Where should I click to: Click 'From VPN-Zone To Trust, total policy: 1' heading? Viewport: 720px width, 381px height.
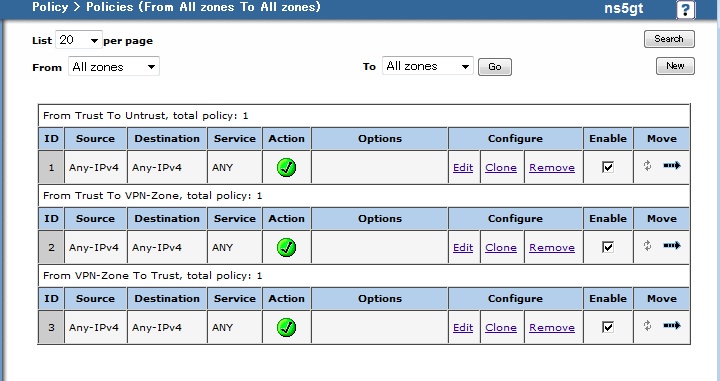152,275
